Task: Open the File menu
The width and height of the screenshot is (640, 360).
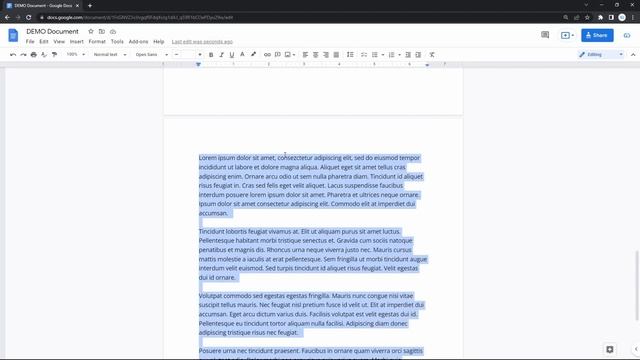Action: [x=30, y=42]
